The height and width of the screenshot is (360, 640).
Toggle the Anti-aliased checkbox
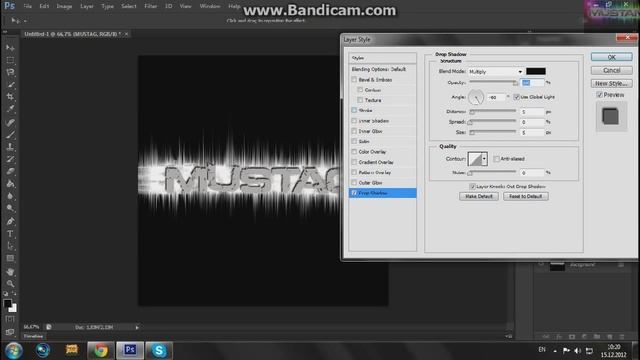pos(496,159)
